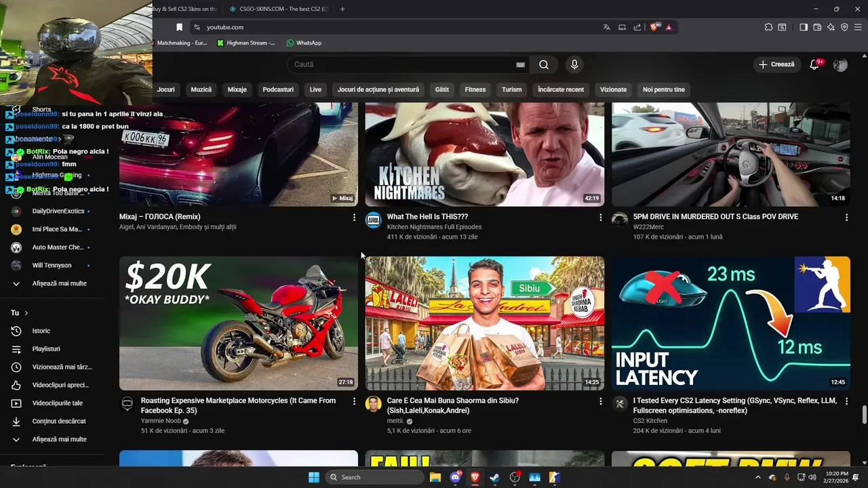
Task: Select the Fitness filter chip
Action: click(x=475, y=89)
